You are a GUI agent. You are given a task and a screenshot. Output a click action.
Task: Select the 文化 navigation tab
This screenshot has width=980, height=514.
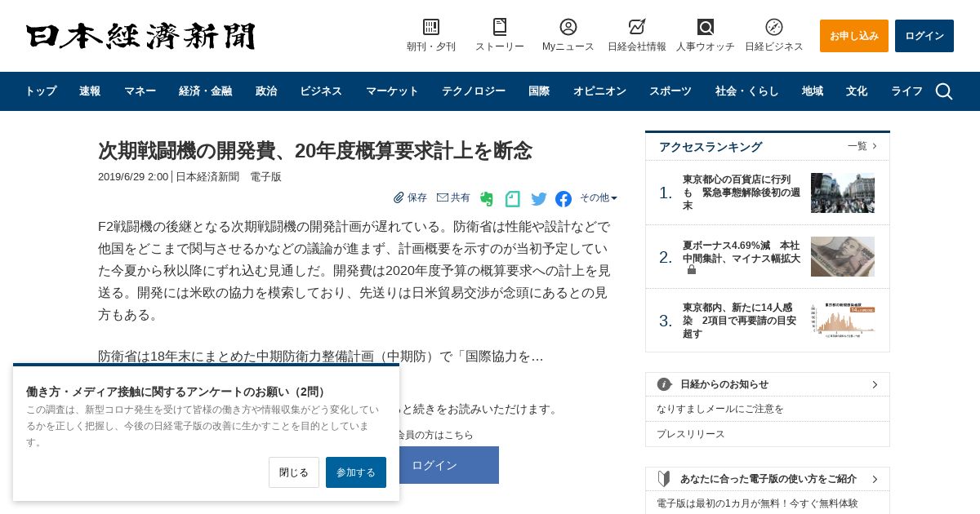pos(857,91)
